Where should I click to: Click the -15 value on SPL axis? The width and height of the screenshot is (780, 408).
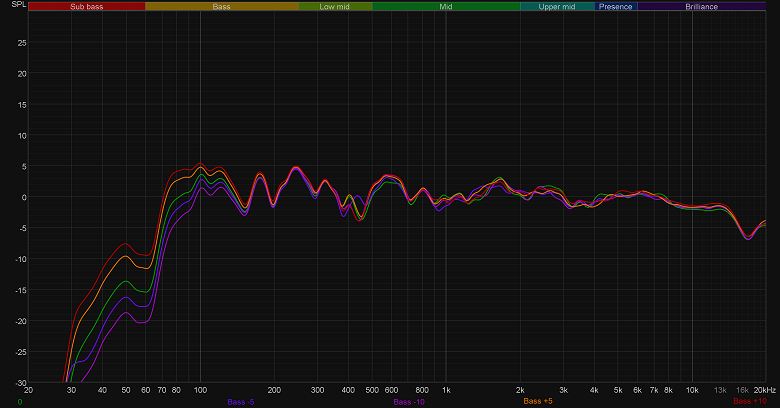[x=20, y=290]
